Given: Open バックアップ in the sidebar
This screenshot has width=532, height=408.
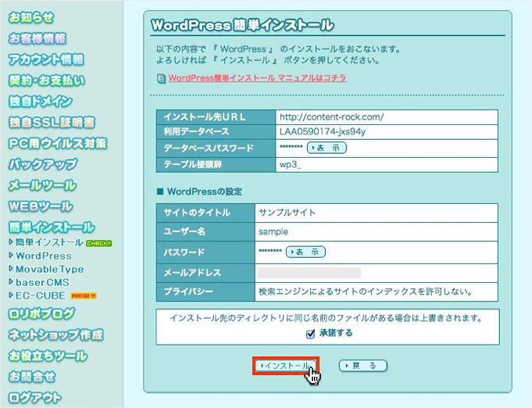Looking at the screenshot, I should tap(43, 164).
